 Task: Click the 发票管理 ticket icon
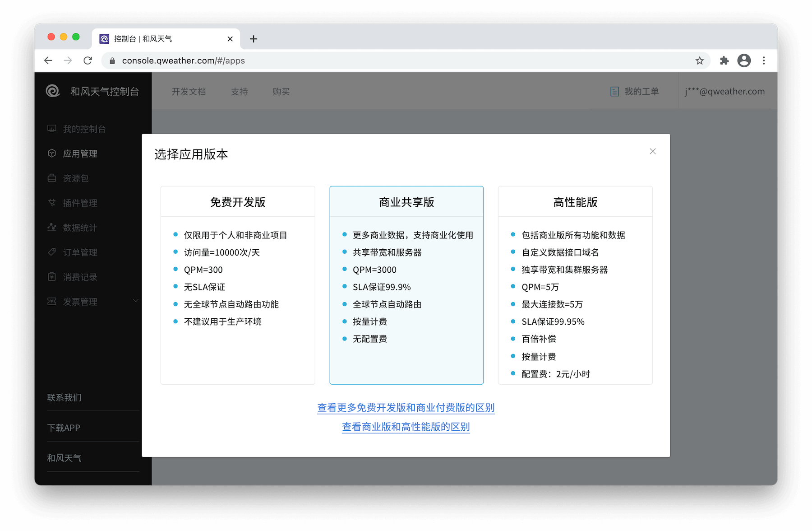52,301
